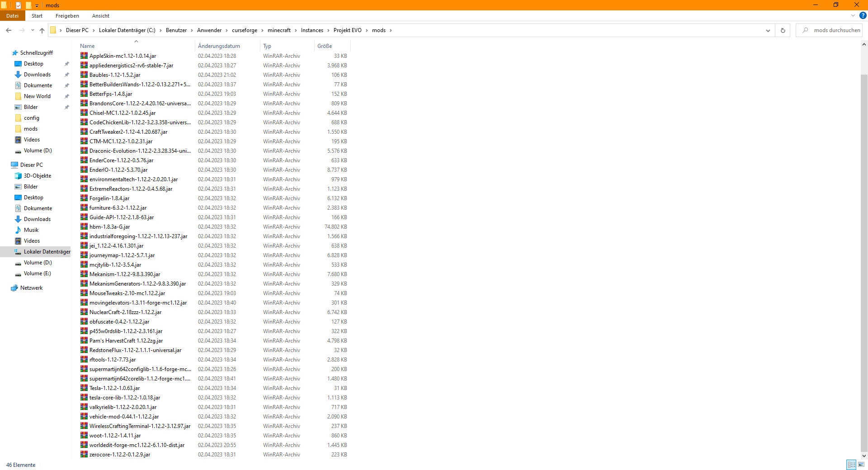Click the vertical scrollbar down arrow
This screenshot has height=470, width=868.
[x=864, y=456]
